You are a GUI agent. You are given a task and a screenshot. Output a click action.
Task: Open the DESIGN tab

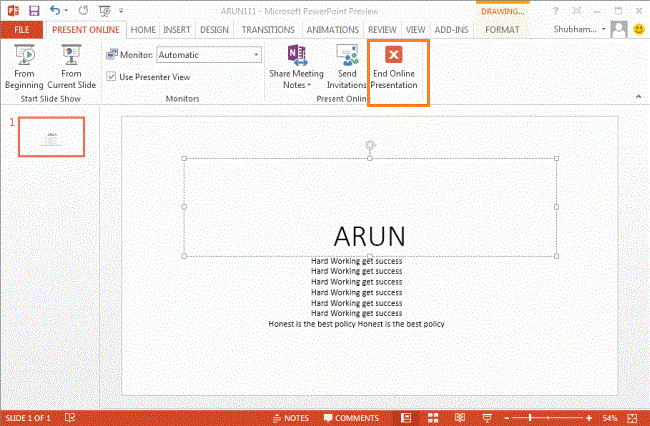[x=214, y=30]
